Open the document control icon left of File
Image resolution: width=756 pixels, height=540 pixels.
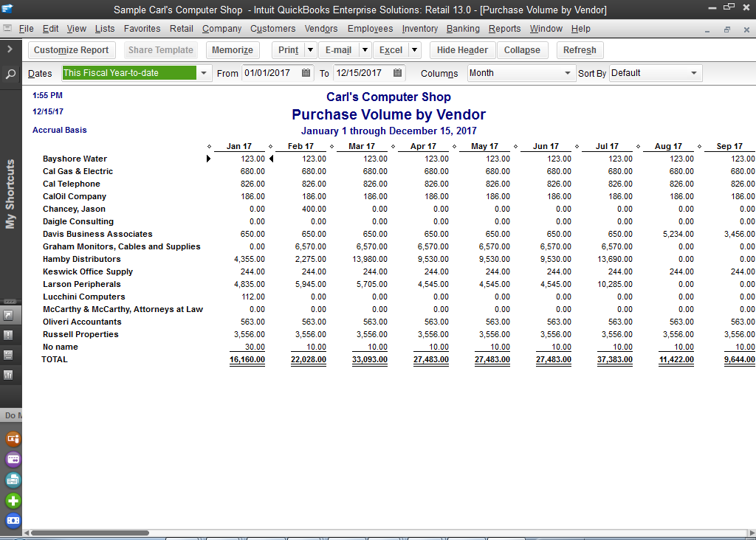coord(7,29)
